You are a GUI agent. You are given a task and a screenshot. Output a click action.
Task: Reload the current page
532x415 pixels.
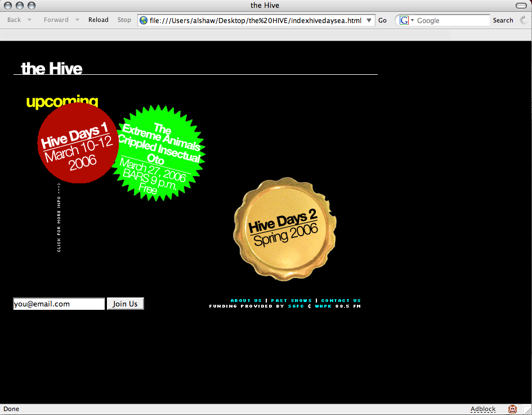click(x=99, y=20)
